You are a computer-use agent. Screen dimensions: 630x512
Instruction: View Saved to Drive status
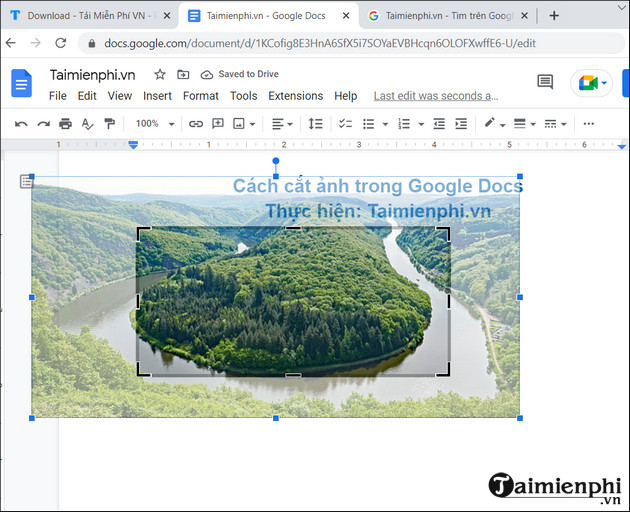click(x=239, y=74)
